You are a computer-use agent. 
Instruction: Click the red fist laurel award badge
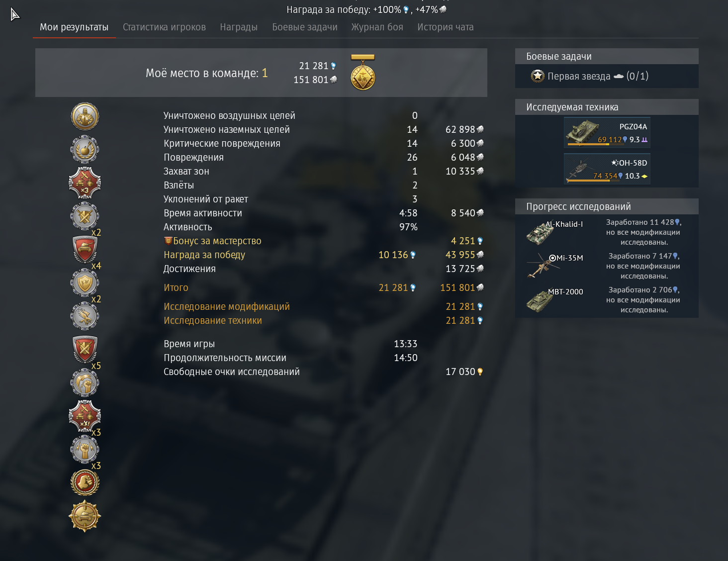click(x=85, y=482)
